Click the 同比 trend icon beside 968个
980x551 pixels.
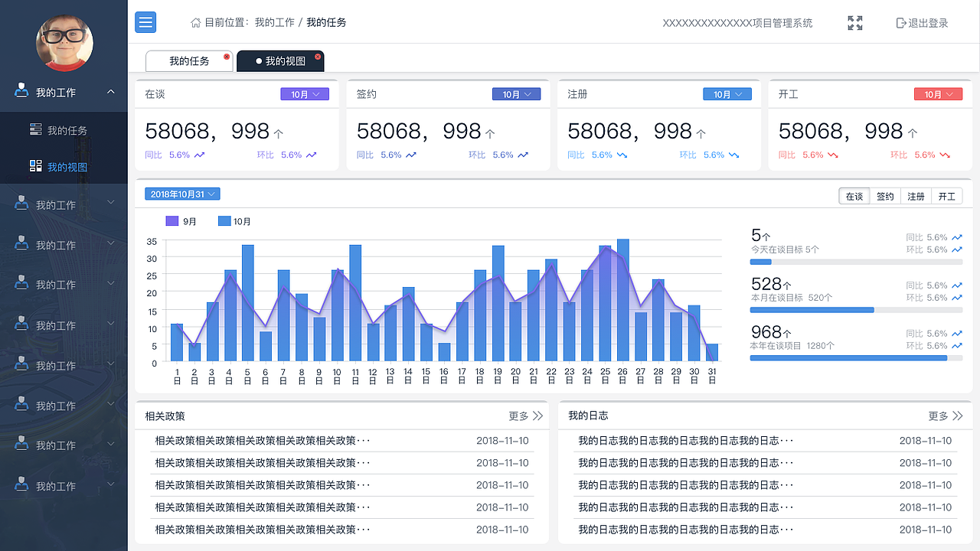pos(957,334)
